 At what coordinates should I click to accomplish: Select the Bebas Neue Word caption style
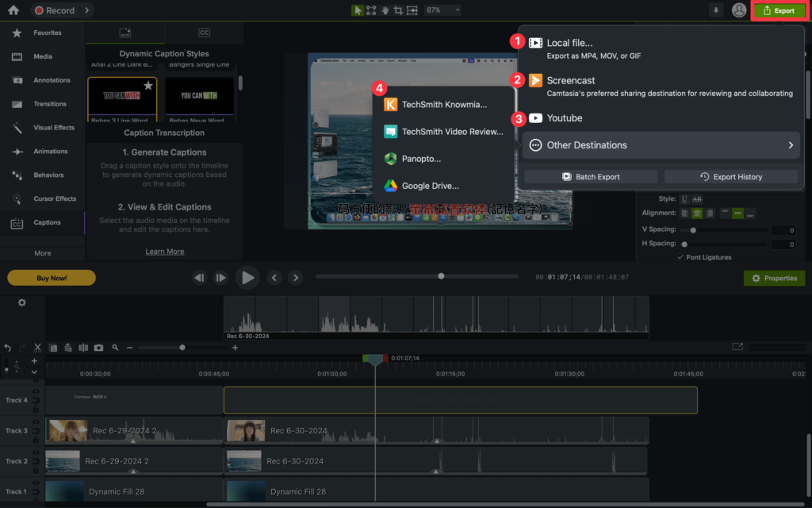click(x=199, y=99)
